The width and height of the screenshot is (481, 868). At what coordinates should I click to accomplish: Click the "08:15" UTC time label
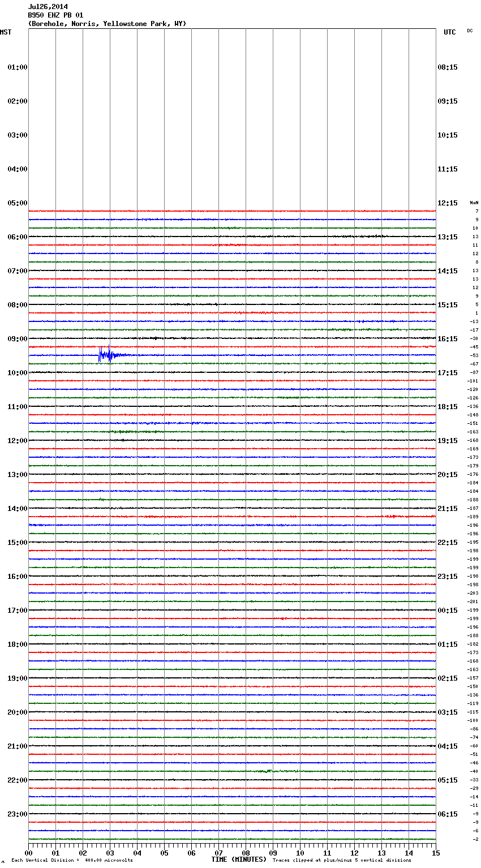point(448,67)
